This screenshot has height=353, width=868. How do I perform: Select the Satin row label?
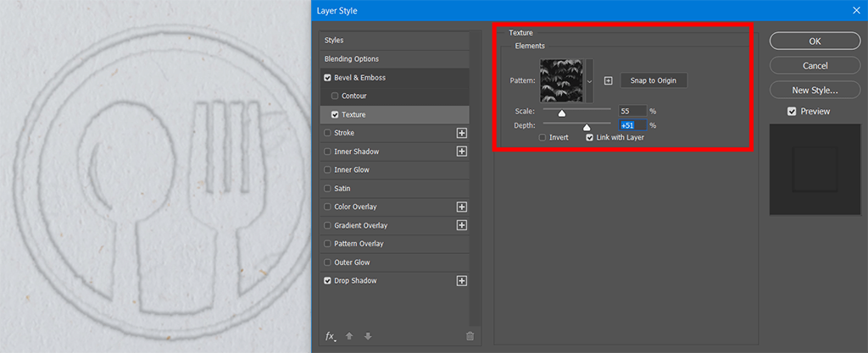click(342, 189)
